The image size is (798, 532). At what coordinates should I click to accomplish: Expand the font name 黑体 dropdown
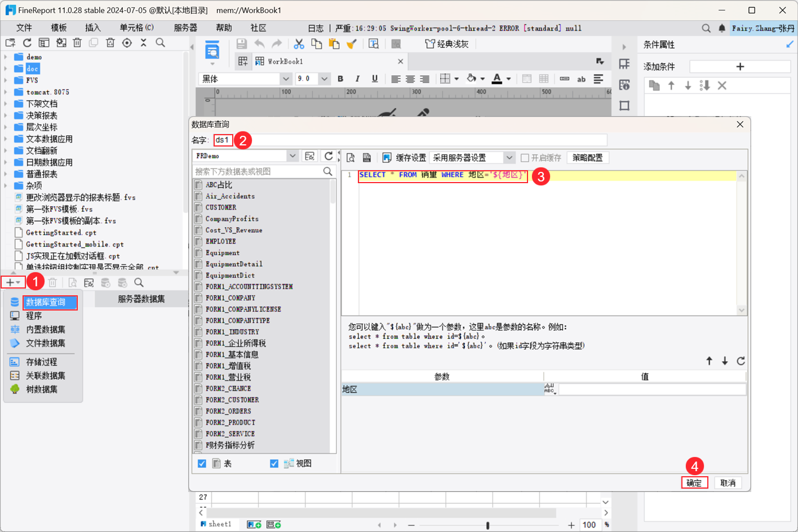[x=286, y=79]
